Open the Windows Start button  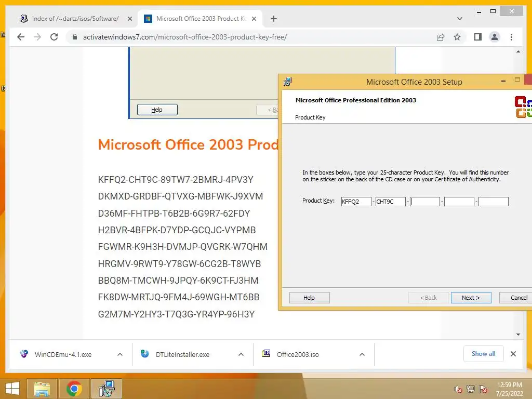12,389
